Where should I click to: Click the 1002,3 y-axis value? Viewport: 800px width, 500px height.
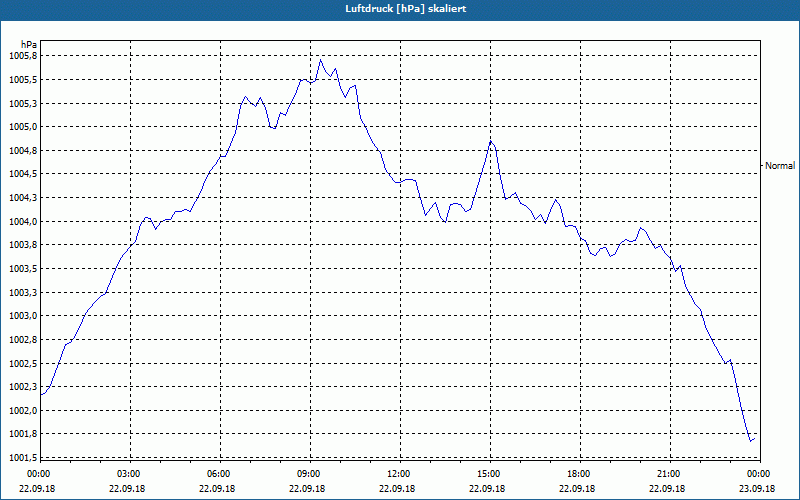(x=23, y=387)
